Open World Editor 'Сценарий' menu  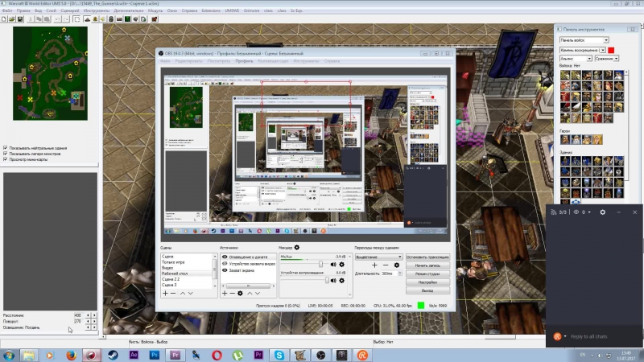coord(69,10)
